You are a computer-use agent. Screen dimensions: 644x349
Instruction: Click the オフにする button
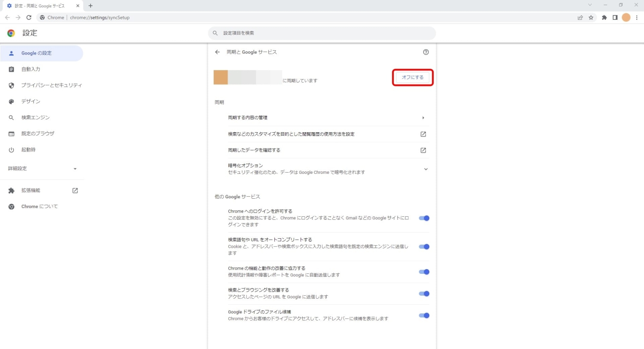point(413,77)
